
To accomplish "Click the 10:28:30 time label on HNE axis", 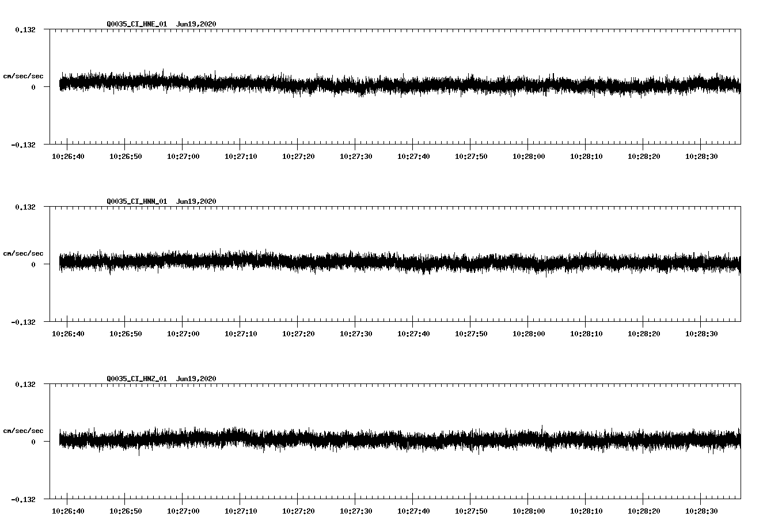I will (701, 157).
